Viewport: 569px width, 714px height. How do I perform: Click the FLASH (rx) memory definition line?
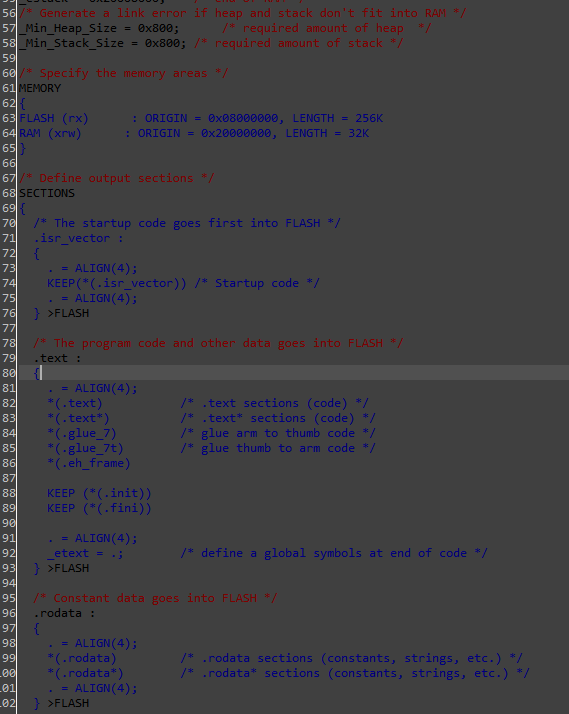(201, 118)
